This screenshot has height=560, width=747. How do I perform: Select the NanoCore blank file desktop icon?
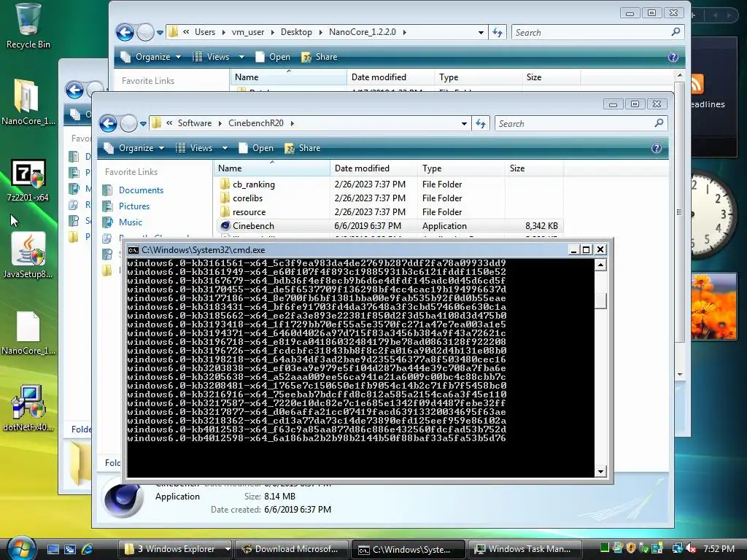(x=28, y=332)
